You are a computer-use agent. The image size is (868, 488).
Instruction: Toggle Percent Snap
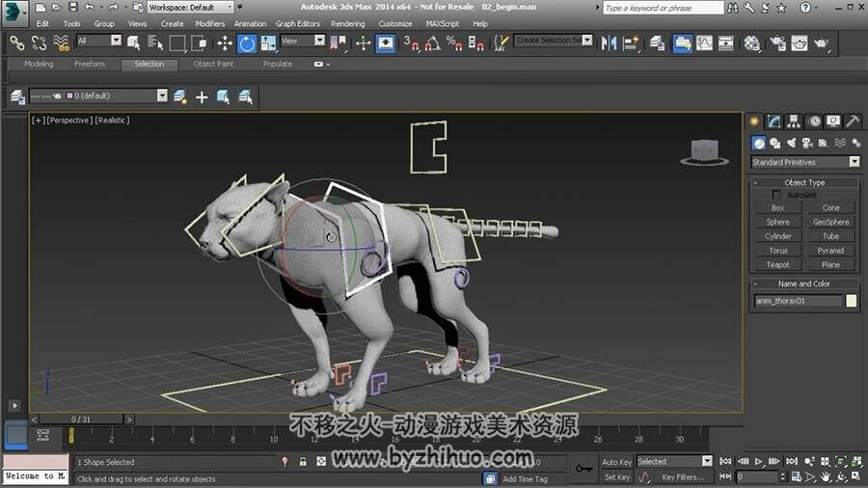point(454,42)
